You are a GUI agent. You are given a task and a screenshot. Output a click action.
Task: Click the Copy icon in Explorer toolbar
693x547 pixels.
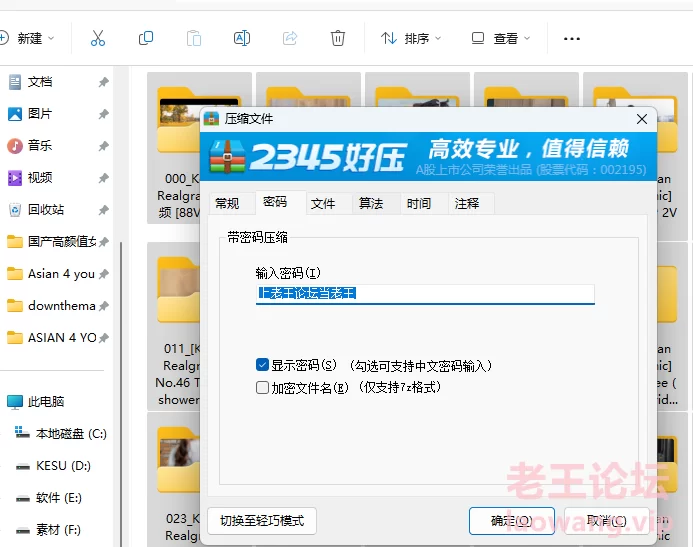pyautogui.click(x=146, y=38)
